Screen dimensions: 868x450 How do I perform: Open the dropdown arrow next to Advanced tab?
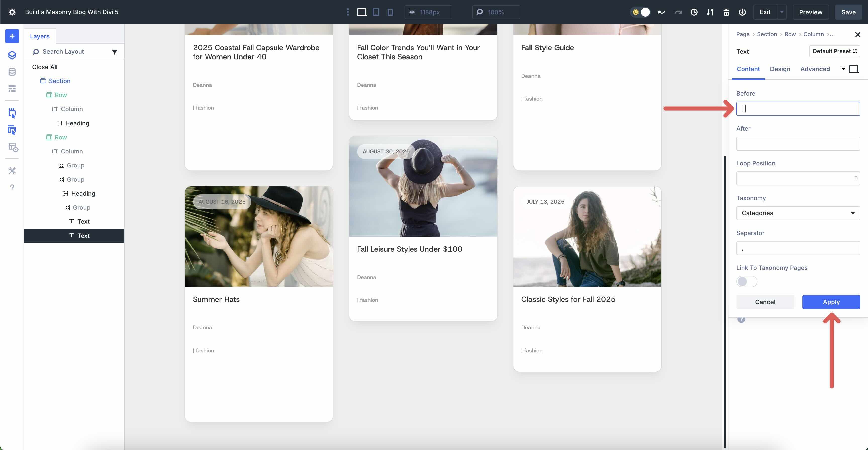[843, 69]
